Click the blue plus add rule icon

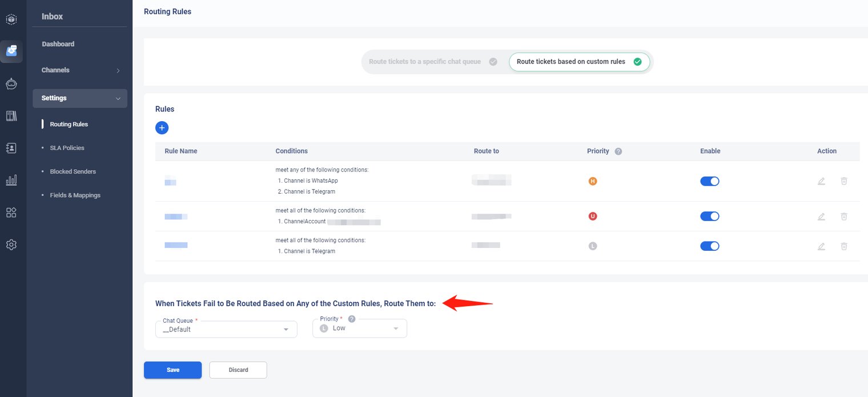pos(162,128)
